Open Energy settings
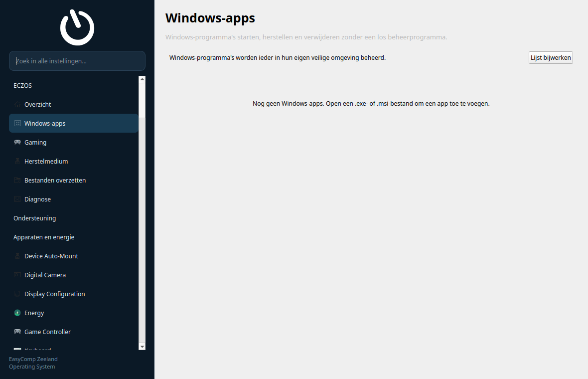588x379 pixels. coord(74,313)
